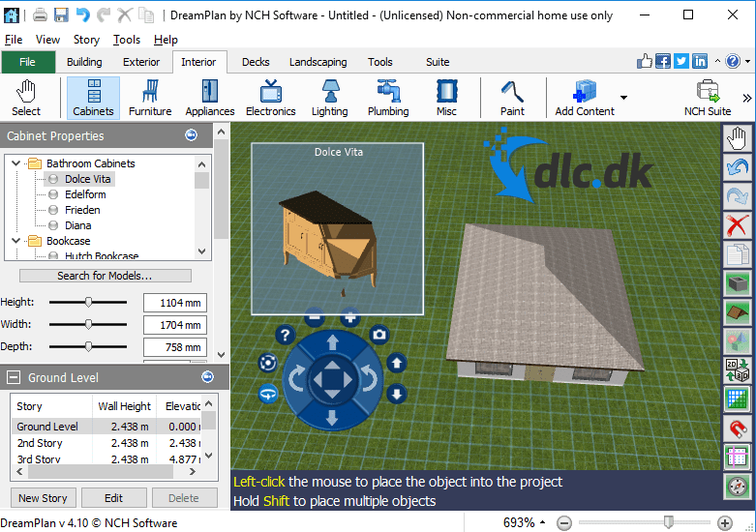Select the Diana cabinet model
The height and width of the screenshot is (532, 756).
pyautogui.click(x=77, y=225)
